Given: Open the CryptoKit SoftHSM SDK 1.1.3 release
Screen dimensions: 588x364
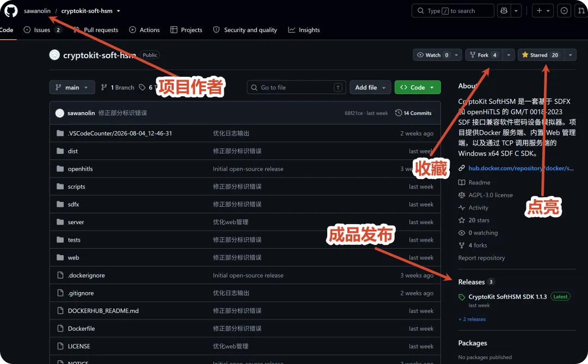Looking at the screenshot, I should click(x=507, y=297).
